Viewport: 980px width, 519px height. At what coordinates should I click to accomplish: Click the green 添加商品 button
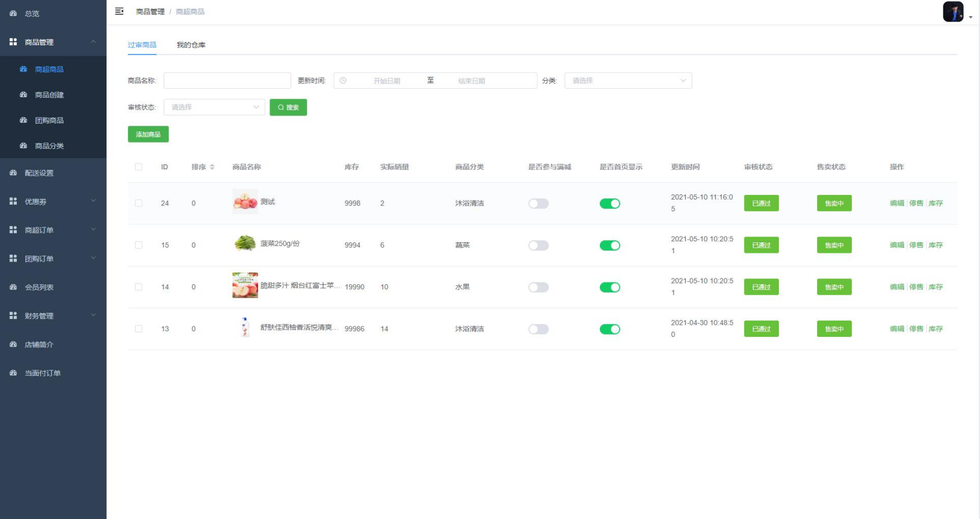[x=148, y=135]
